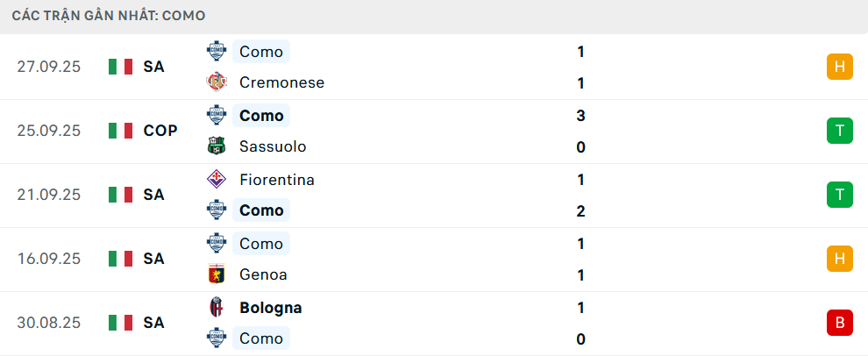Click the Italy flag on 30.08.25 row
This screenshot has height=356, width=868.
(120, 323)
